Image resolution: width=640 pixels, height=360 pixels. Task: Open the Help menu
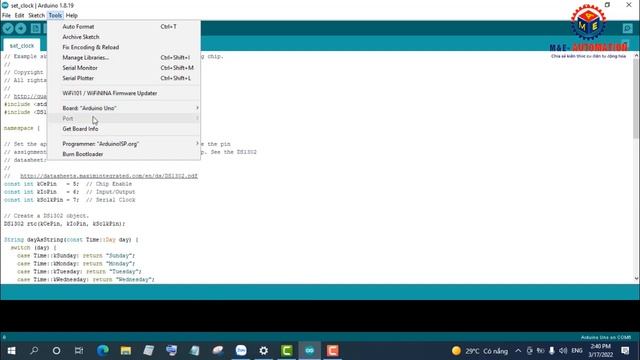pyautogui.click(x=71, y=16)
